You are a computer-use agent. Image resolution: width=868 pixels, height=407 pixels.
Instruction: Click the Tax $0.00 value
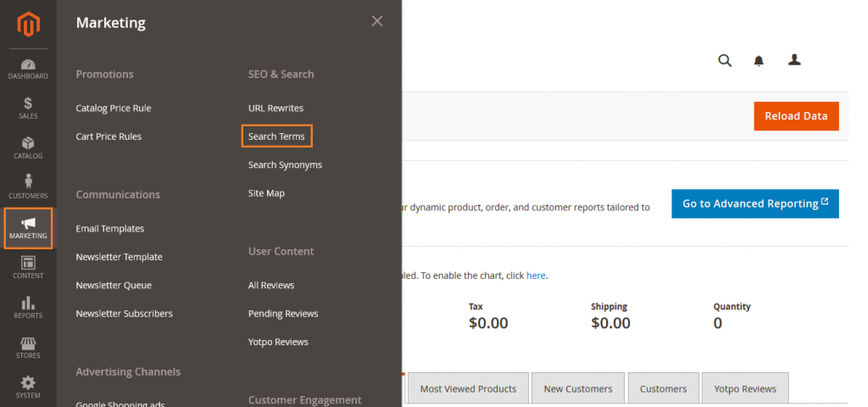[x=488, y=323]
